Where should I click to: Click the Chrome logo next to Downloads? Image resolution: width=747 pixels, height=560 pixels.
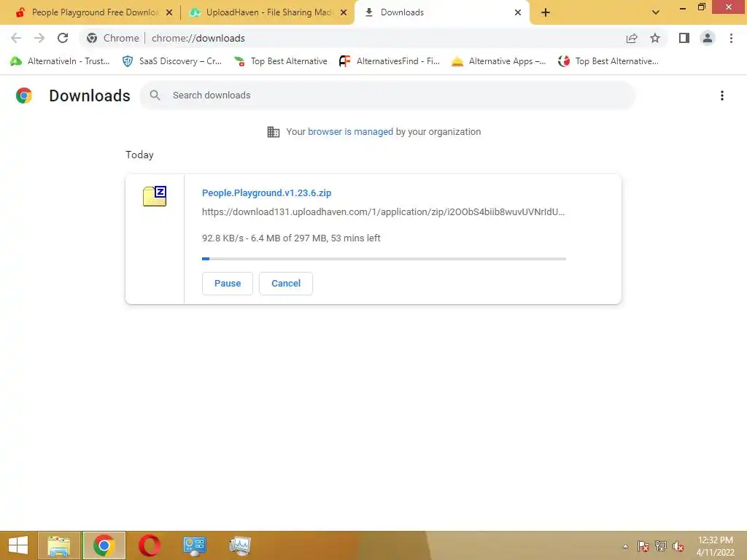tap(24, 96)
